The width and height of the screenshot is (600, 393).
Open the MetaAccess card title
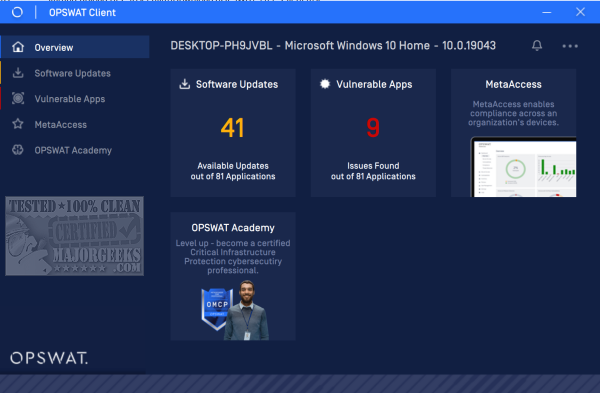pos(513,84)
